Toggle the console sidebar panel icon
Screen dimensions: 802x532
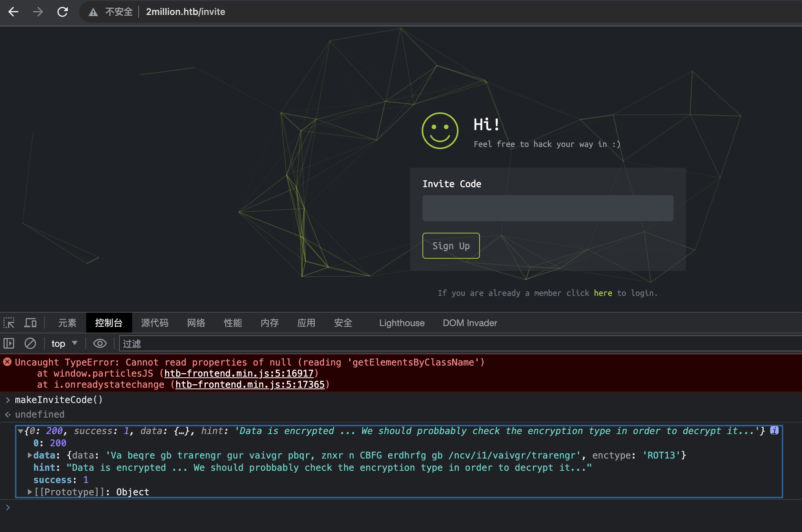[x=9, y=343]
